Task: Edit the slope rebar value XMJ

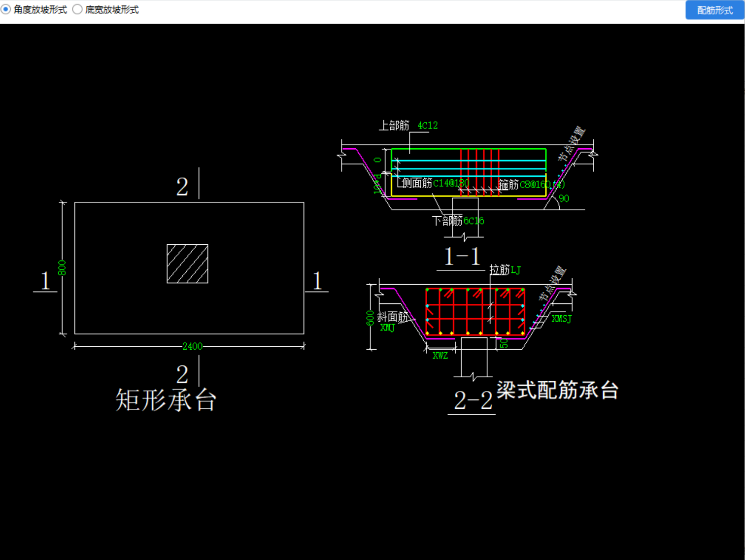Action: 387,328
